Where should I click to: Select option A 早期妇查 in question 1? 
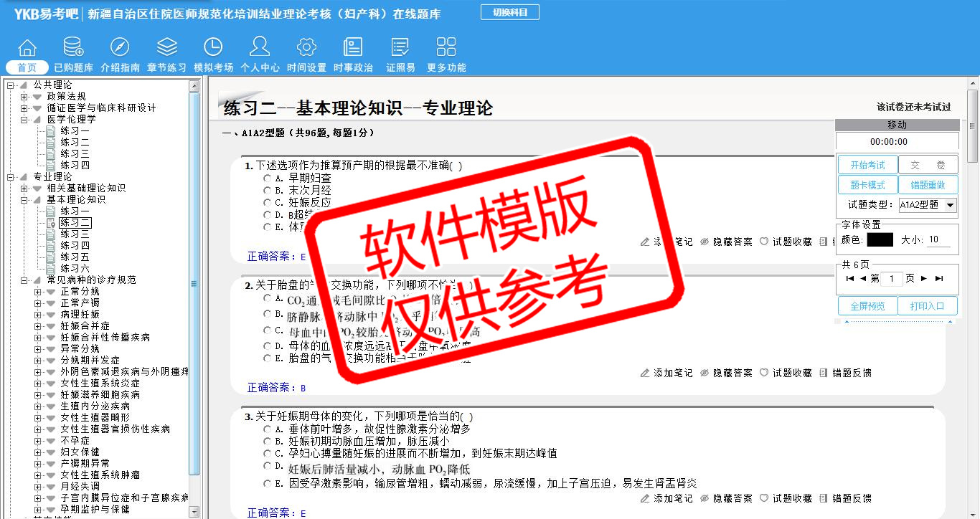(268, 178)
